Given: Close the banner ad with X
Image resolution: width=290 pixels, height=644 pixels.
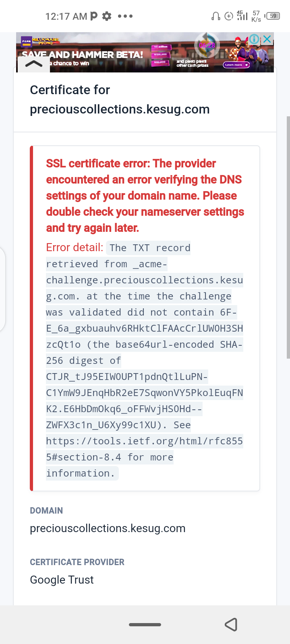Looking at the screenshot, I should (x=267, y=39).
